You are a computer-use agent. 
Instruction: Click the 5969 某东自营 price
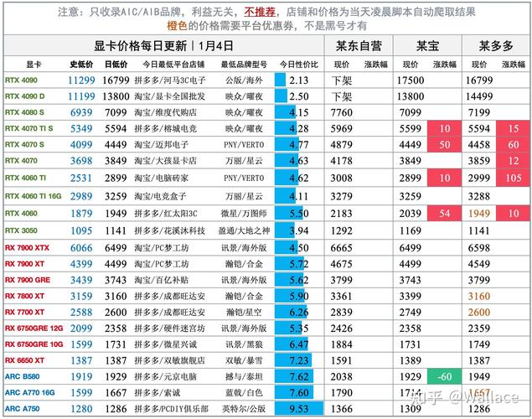tap(341, 128)
